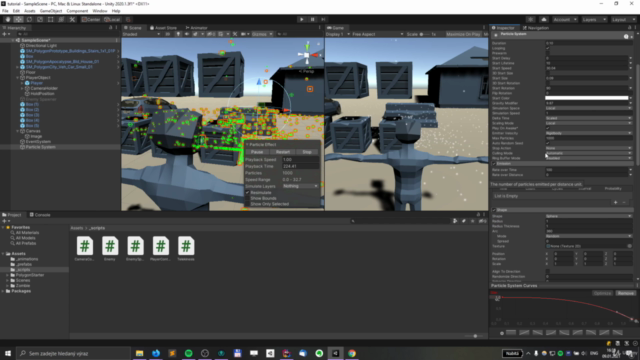Toggle the Resimulate checkbox in Particle Effect
This screenshot has width=640, height=360.
tap(247, 192)
